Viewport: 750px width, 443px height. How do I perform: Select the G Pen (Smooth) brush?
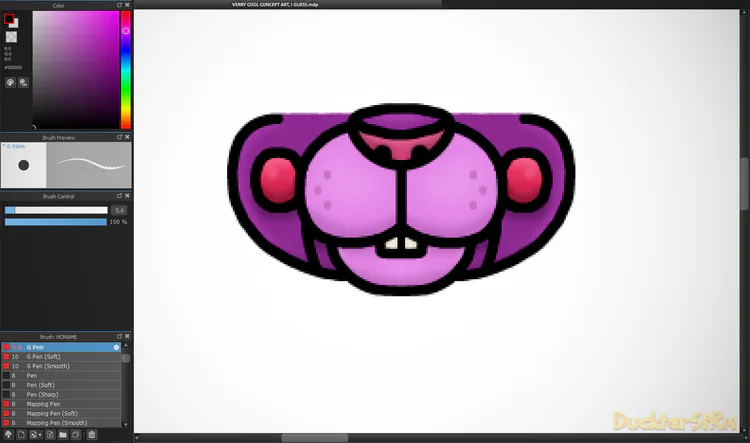point(61,366)
